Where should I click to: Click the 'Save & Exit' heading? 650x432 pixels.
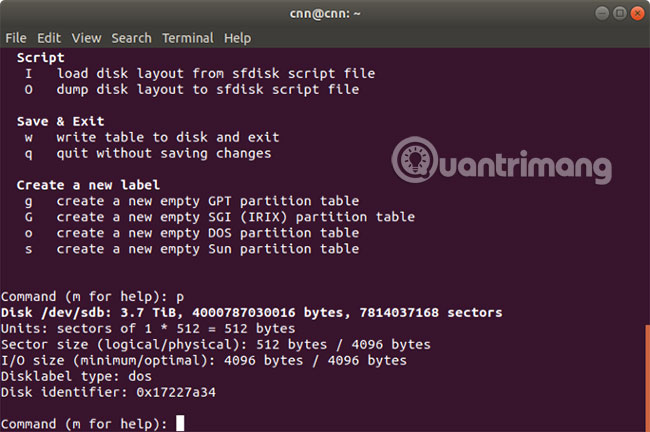[x=60, y=121]
